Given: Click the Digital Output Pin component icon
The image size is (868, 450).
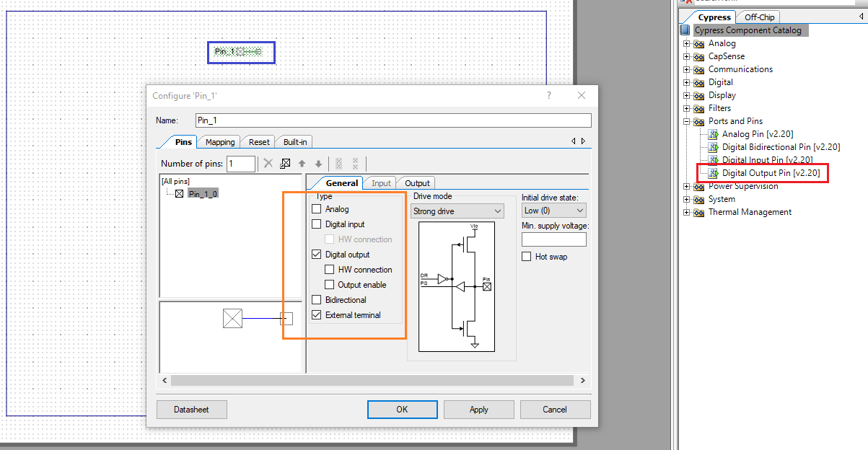Looking at the screenshot, I should click(x=714, y=173).
